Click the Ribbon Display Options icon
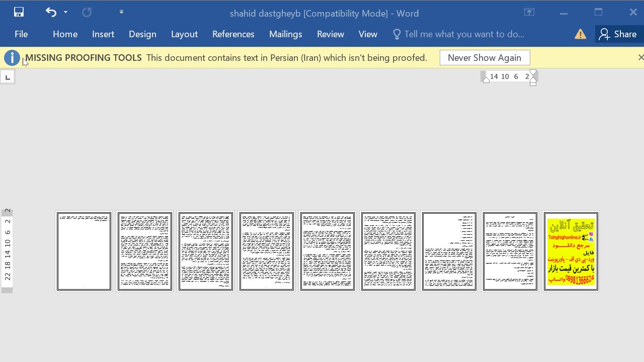 pyautogui.click(x=529, y=13)
